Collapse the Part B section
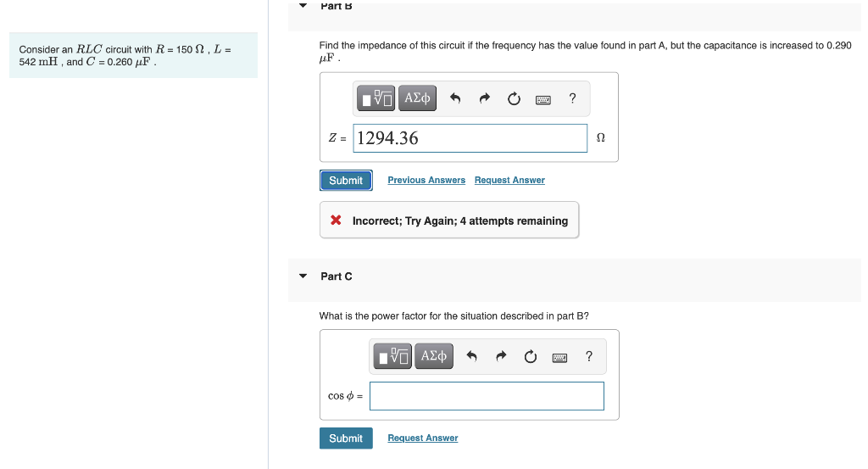Screen dimensions: 868x469 click(x=303, y=6)
